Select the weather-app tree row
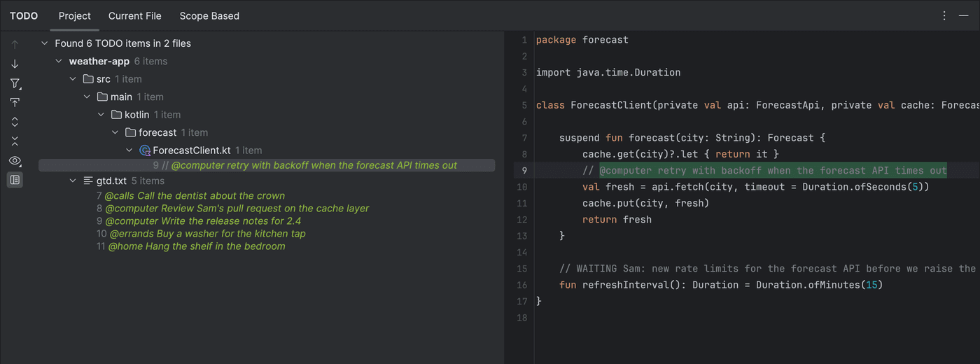Image resolution: width=980 pixels, height=364 pixels. point(267,62)
